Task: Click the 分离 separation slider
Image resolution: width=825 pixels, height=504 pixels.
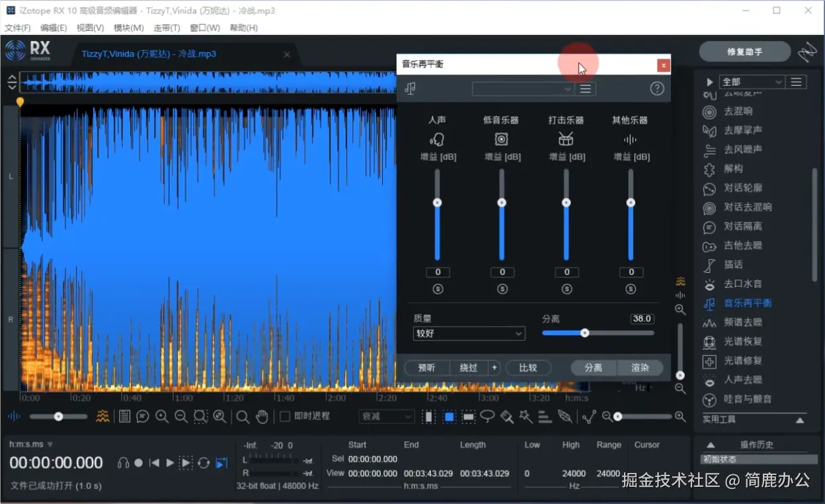Action: pos(584,333)
